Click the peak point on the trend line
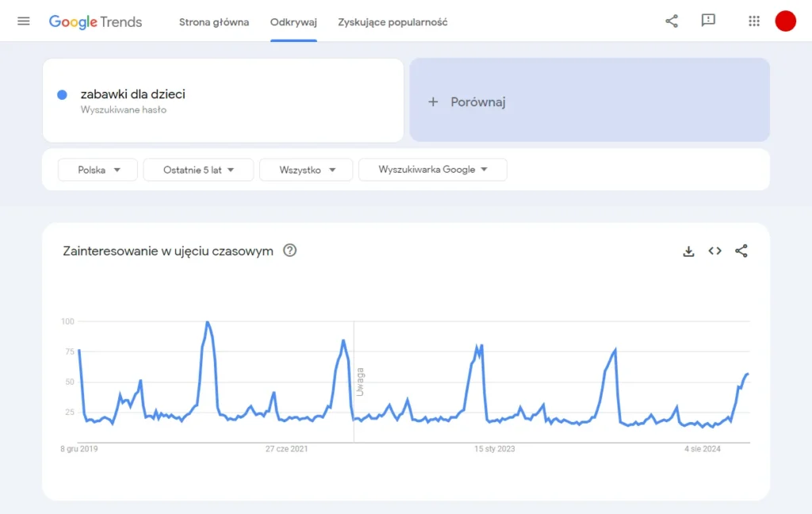Image resolution: width=812 pixels, height=514 pixels. 207,323
